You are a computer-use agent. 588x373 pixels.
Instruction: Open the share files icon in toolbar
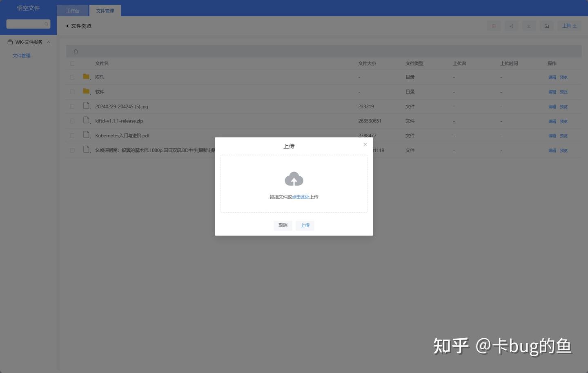tap(511, 26)
